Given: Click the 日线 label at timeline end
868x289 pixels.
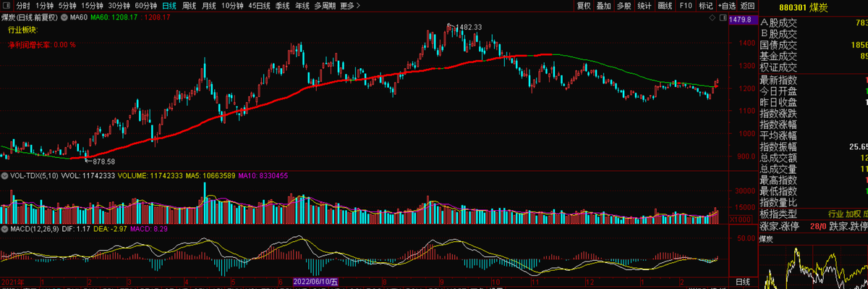Looking at the screenshot, I should 743,281.
